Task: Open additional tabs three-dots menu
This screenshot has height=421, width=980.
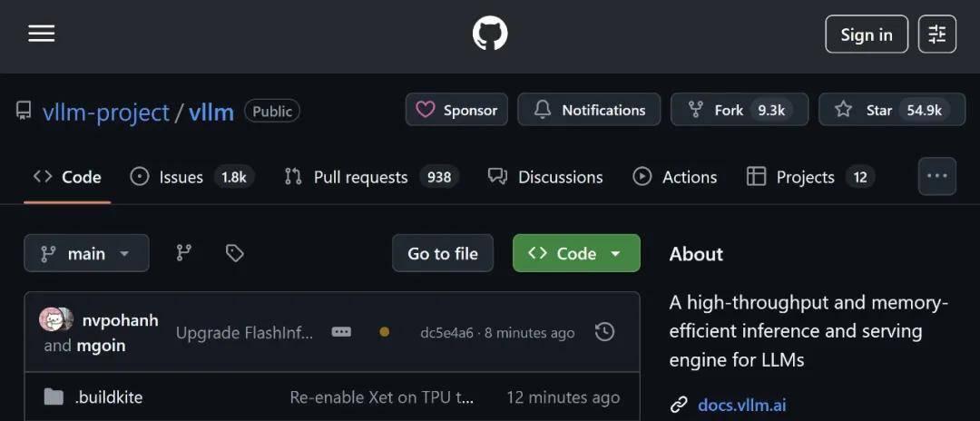Action: pos(936,176)
